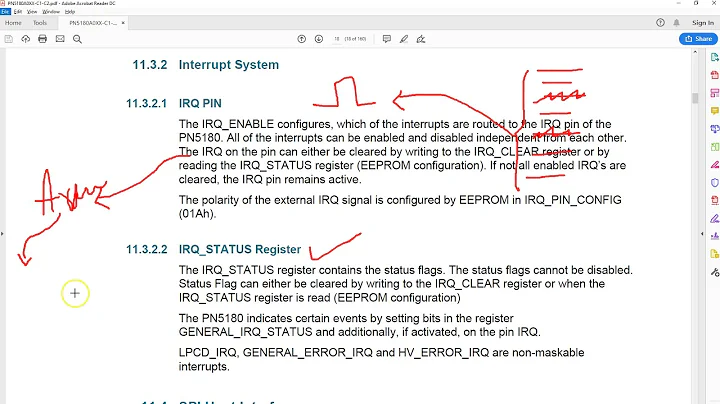Click the scrollbar up arrow
Screen dimensions: 720x404
coord(695,52)
